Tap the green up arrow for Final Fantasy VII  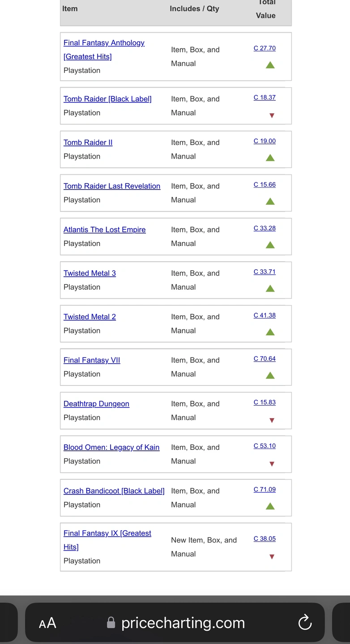(x=270, y=375)
